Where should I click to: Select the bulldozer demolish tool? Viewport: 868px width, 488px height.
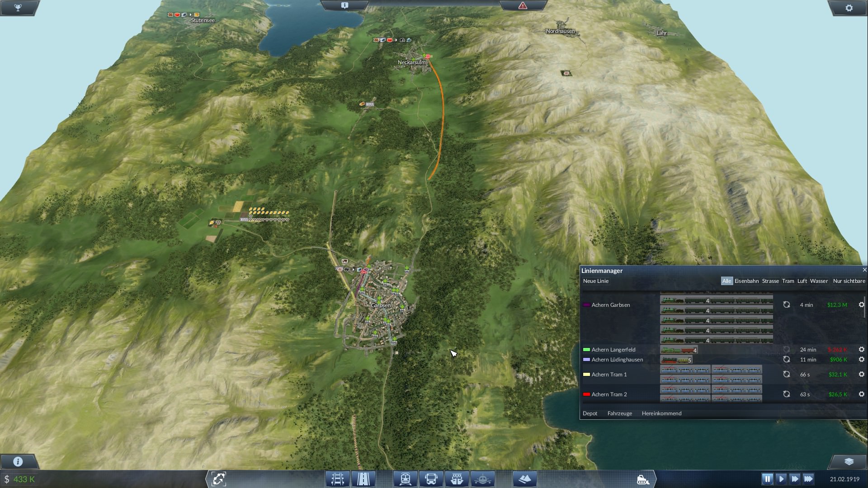pos(643,479)
